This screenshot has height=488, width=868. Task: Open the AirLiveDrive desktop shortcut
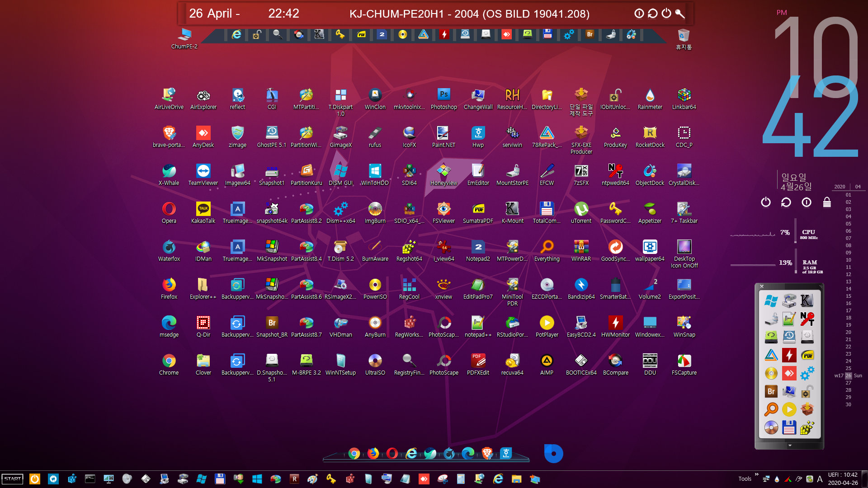pos(169,99)
